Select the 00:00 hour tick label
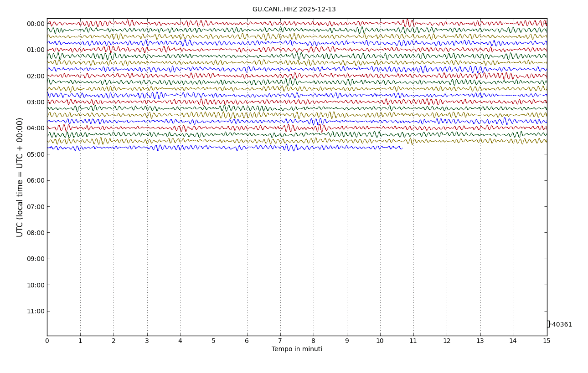588x373 pixels. pyautogui.click(x=36, y=24)
